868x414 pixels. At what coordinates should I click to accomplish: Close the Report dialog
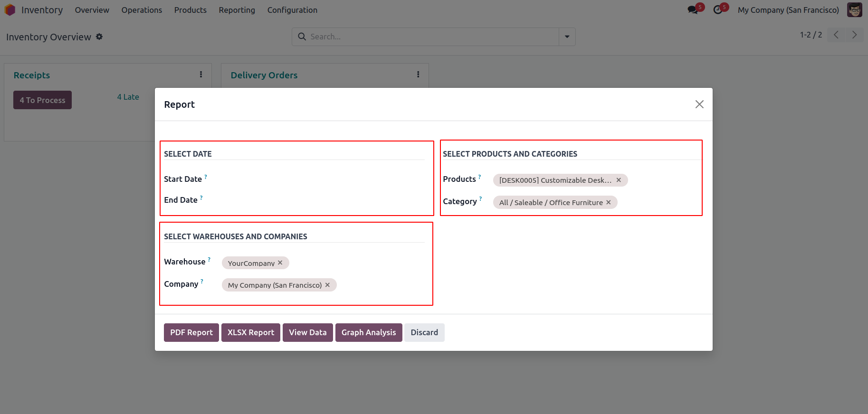tap(699, 104)
